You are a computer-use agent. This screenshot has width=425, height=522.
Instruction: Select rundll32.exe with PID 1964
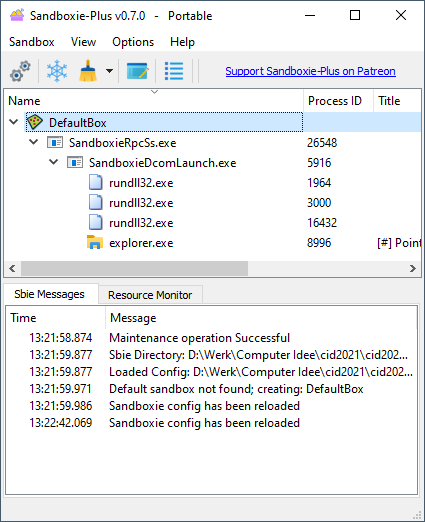coord(212,183)
